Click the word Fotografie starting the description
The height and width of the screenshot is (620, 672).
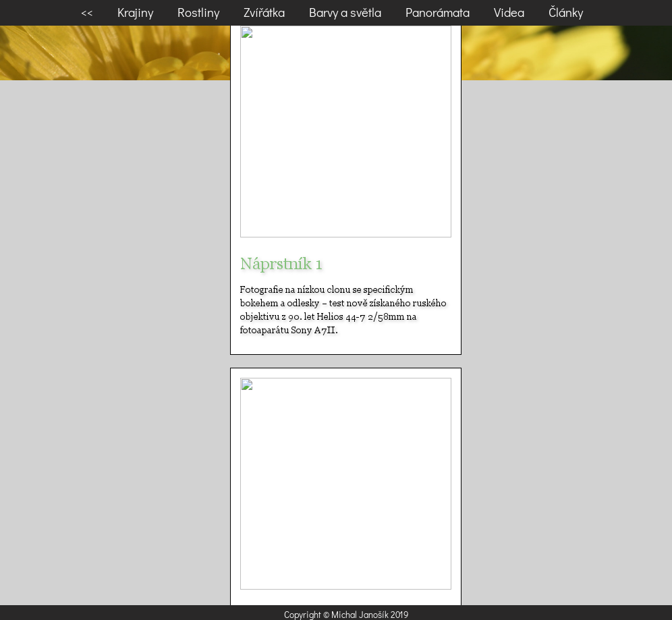click(261, 289)
